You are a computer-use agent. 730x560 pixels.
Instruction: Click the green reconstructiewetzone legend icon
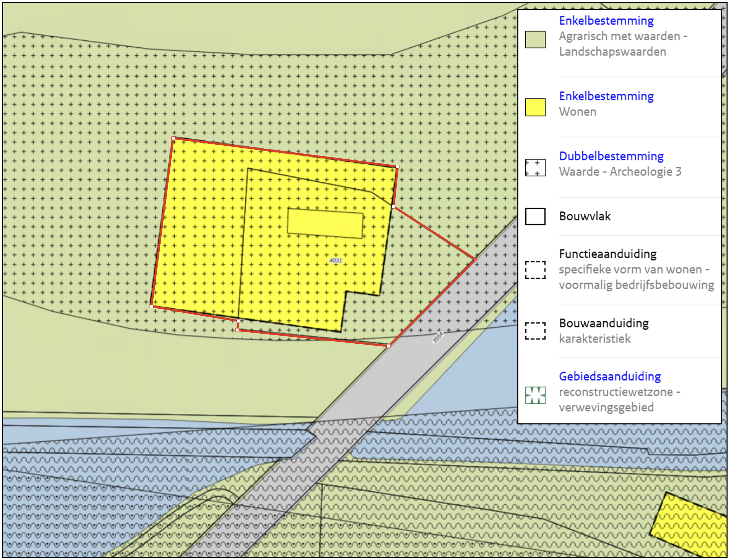click(535, 395)
